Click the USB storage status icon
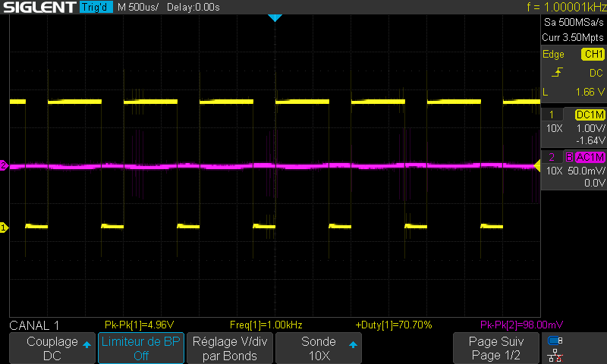The image size is (607, 364). coord(555,340)
